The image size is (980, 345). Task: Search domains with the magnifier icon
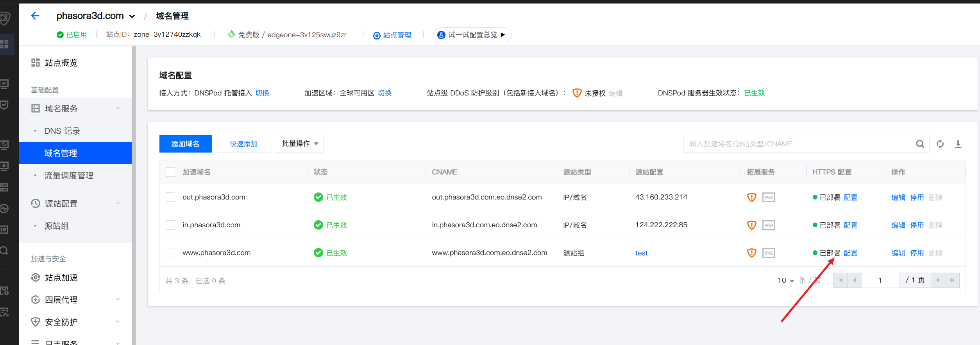point(920,144)
